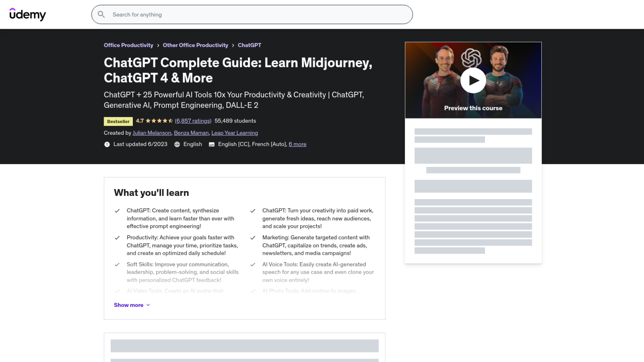Viewport: 644px width, 362px height.
Task: Go to Other Office Productivity category
Action: tap(195, 45)
